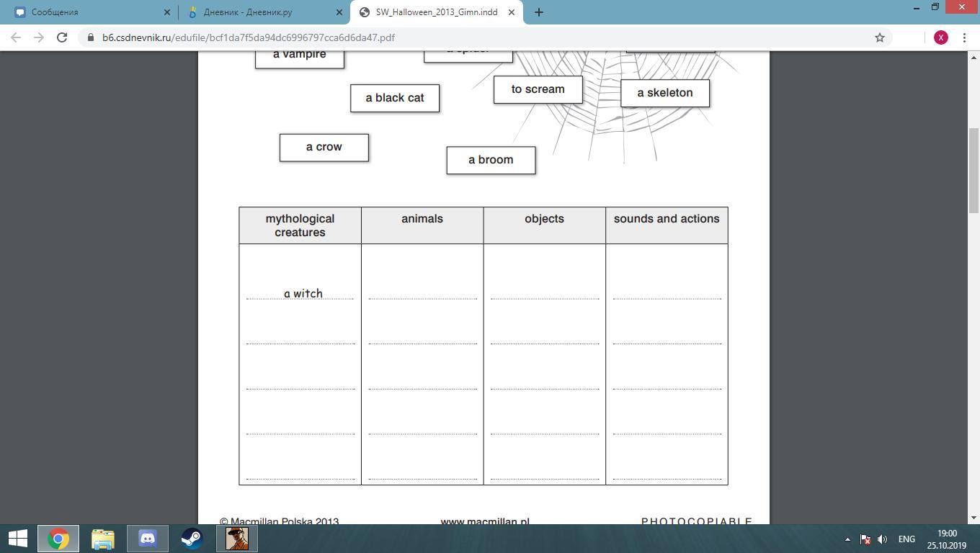Click the scrollbar up arrow

tap(974, 57)
